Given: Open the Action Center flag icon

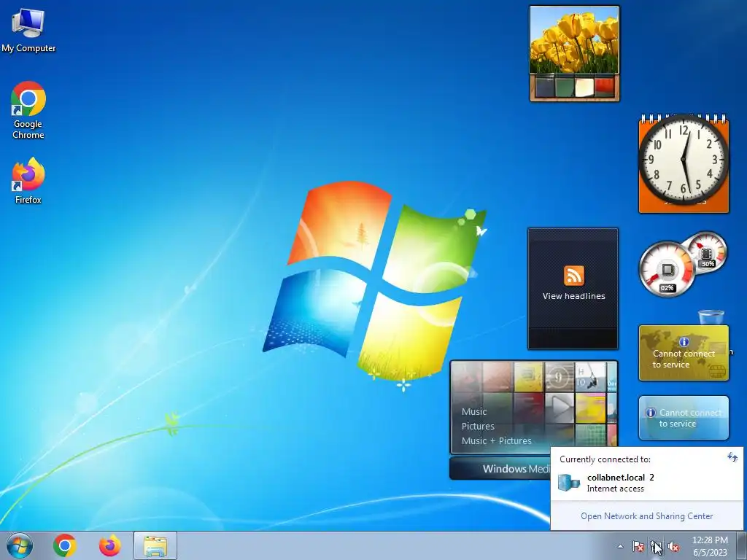Looking at the screenshot, I should [638, 546].
